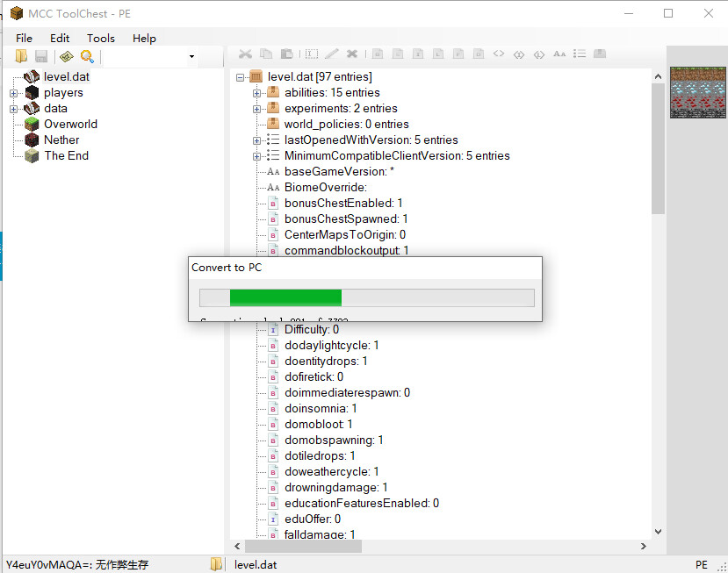Click the Add Float tag icon
The image size is (728, 573).
tap(458, 54)
